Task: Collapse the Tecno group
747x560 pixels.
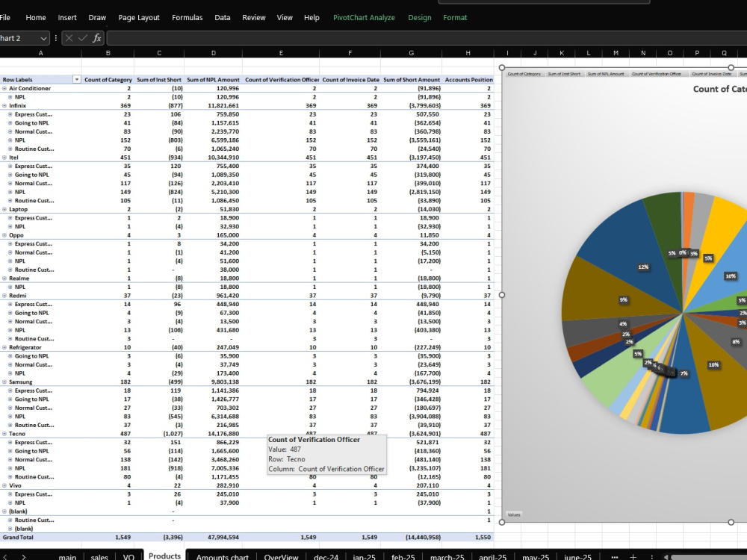Action: coord(4,433)
